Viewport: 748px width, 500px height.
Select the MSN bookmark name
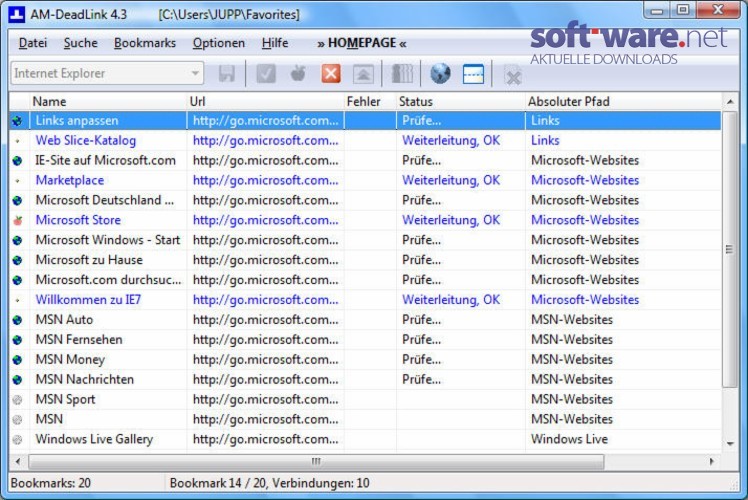49,419
